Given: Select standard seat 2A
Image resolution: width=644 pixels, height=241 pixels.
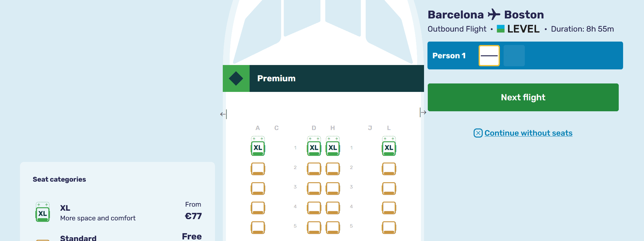Looking at the screenshot, I should pyautogui.click(x=258, y=169).
